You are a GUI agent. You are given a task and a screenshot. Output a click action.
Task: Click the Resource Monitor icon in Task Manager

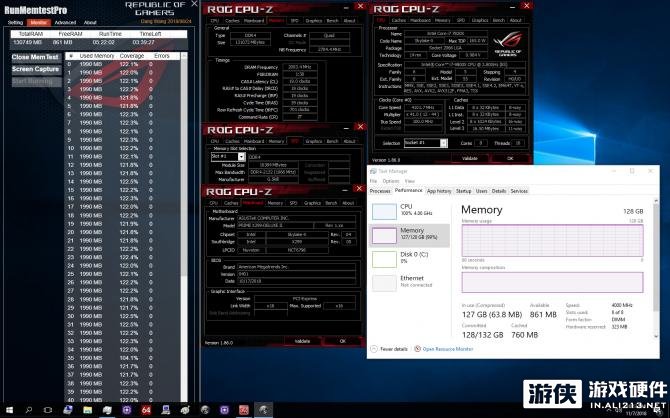click(x=417, y=349)
